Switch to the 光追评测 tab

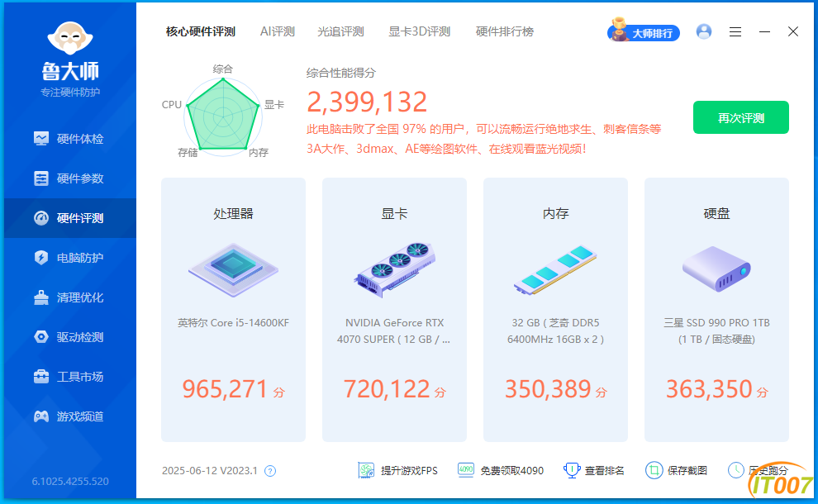[x=340, y=32]
